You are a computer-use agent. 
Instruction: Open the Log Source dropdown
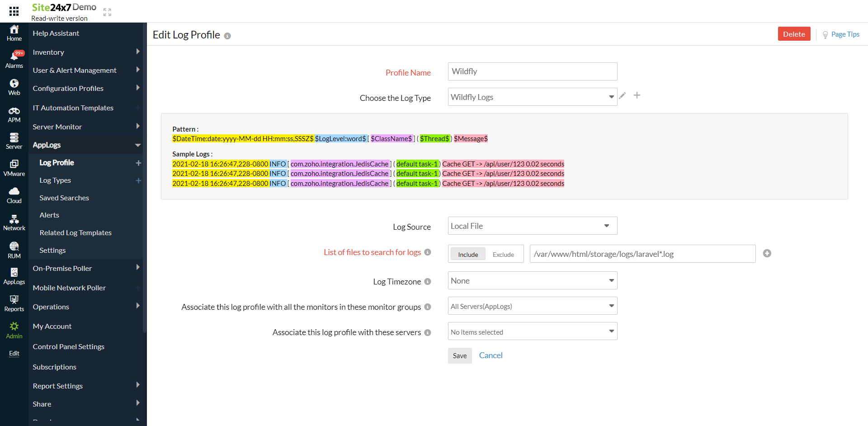(x=532, y=226)
